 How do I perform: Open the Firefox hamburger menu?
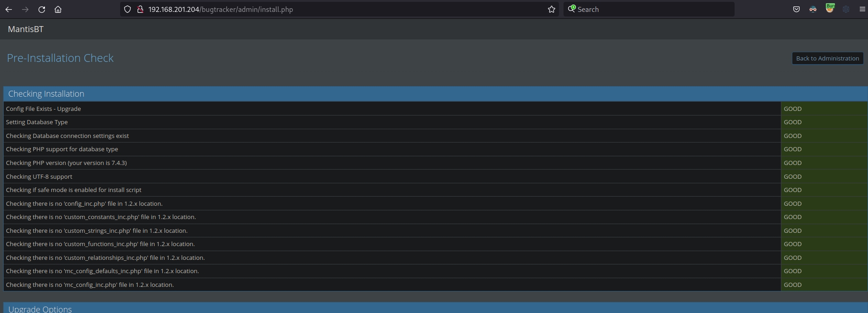click(x=862, y=9)
